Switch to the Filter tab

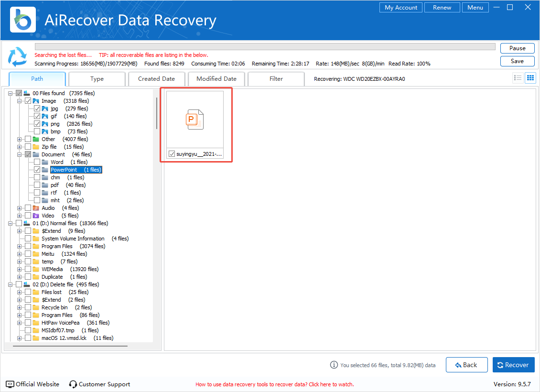pyautogui.click(x=276, y=79)
